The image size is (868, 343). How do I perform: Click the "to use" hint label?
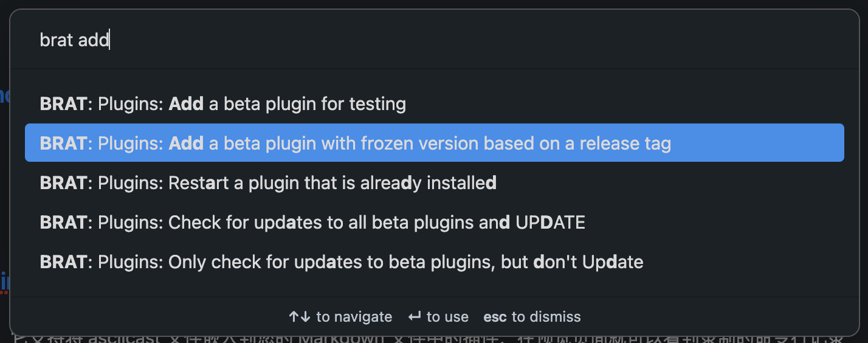(447, 317)
